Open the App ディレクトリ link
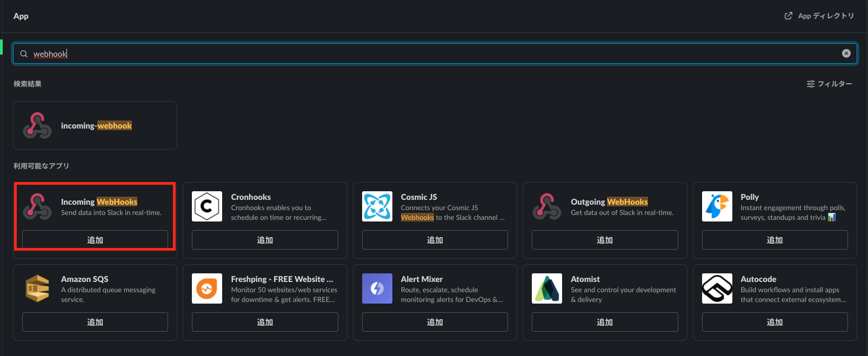The width and height of the screenshot is (868, 356). [x=819, y=16]
